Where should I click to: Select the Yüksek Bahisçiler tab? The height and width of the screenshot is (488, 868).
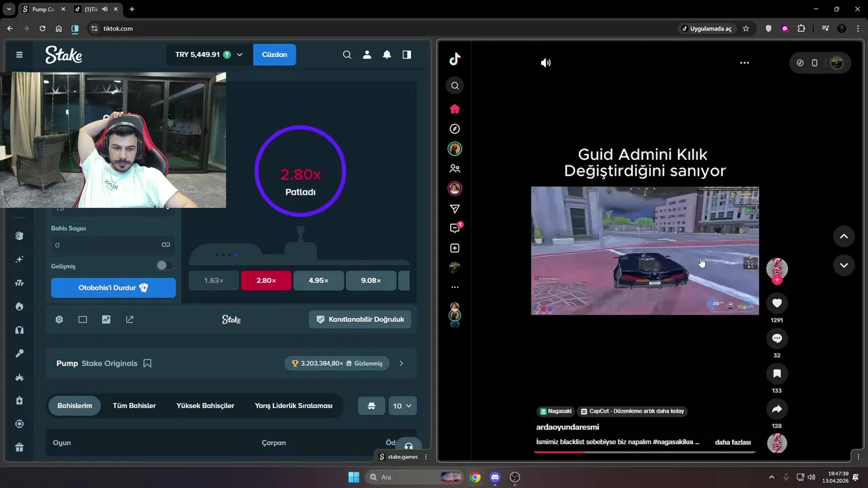[x=205, y=406]
